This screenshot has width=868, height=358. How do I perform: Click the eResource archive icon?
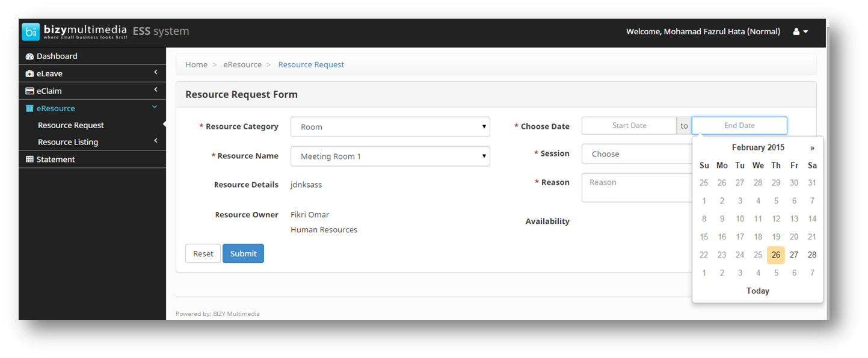(29, 108)
